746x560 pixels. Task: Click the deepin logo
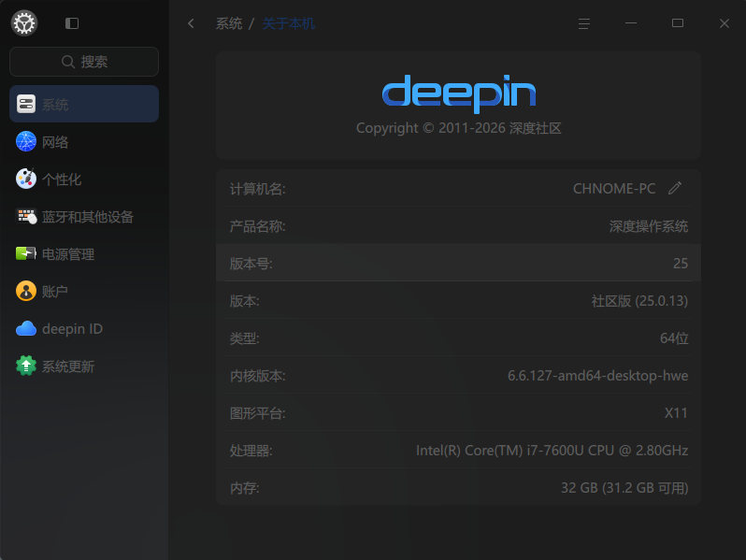click(x=459, y=93)
